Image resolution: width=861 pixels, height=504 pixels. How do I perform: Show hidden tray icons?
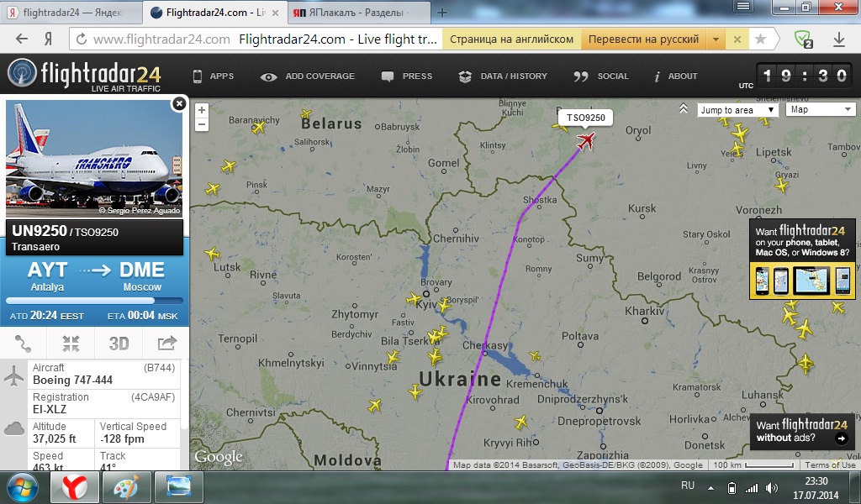[x=711, y=487]
